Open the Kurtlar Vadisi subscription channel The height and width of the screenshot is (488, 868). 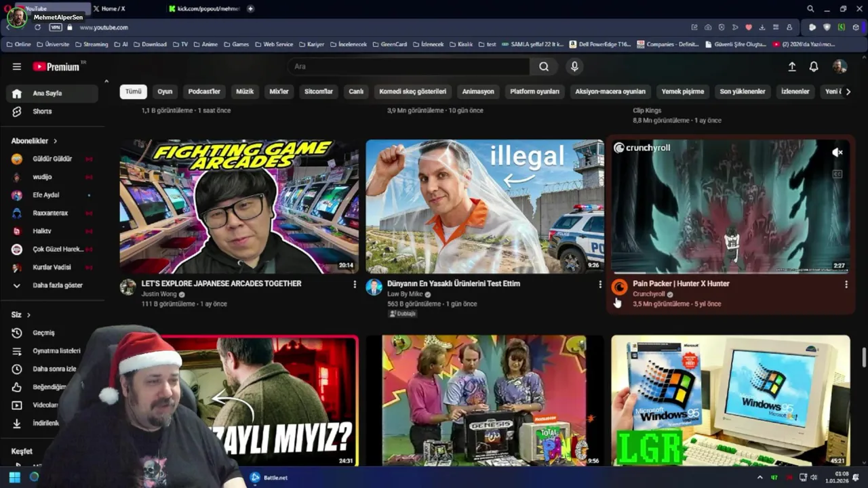[x=52, y=267]
